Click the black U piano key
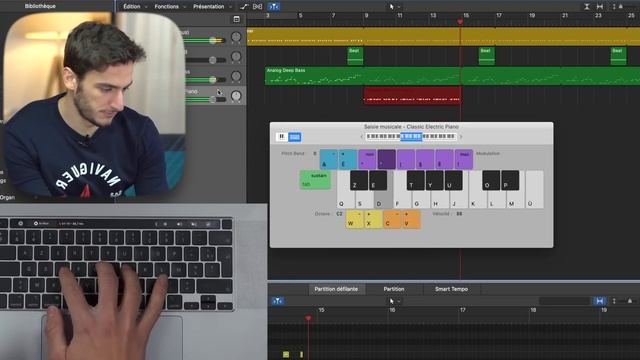This screenshot has height=360, width=640. 453,180
